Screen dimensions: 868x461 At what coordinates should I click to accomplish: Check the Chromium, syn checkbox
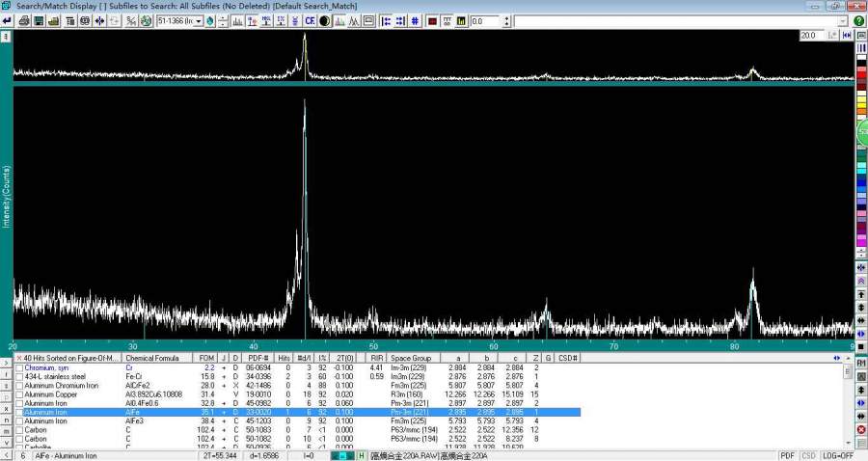click(19, 368)
